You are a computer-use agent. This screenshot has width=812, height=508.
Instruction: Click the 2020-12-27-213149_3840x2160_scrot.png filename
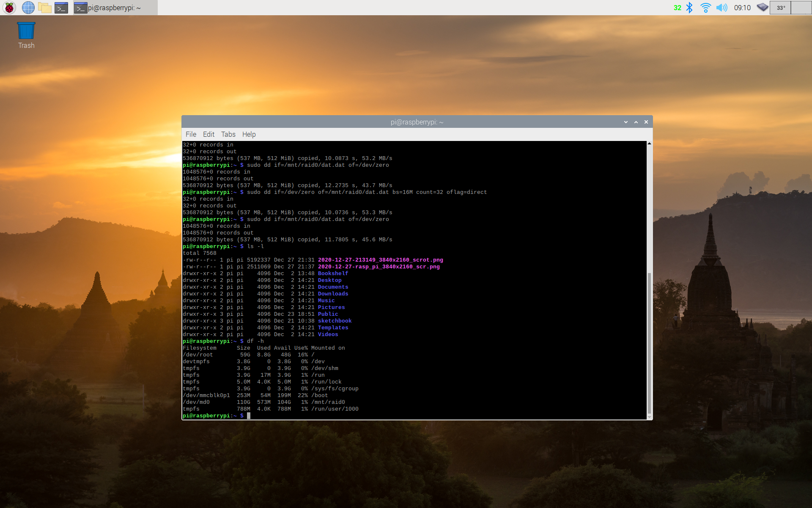pyautogui.click(x=381, y=260)
